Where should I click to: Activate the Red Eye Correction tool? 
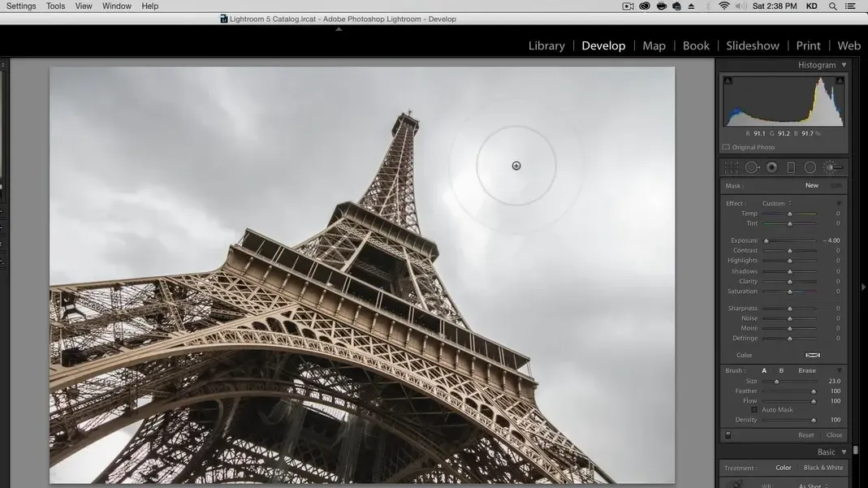[x=771, y=167]
